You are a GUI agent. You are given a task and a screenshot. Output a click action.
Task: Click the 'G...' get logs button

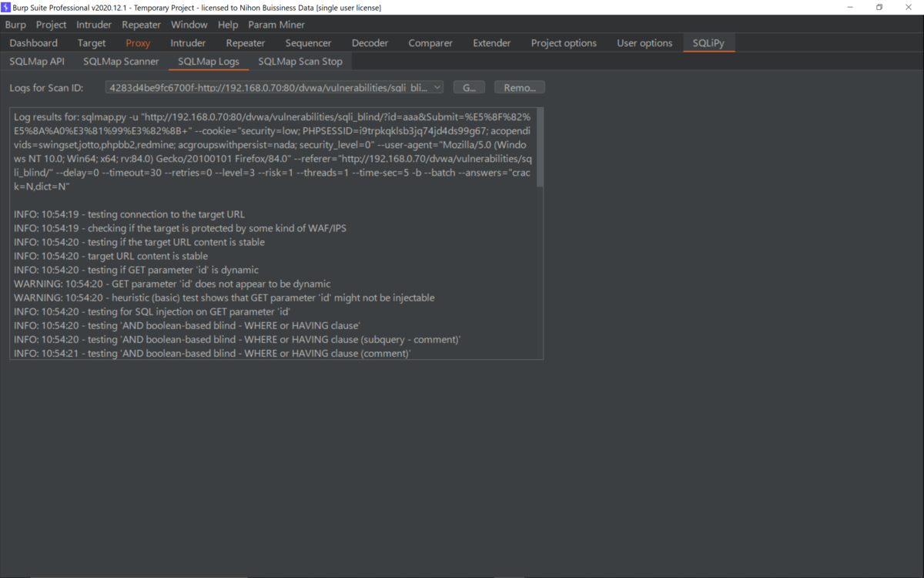tap(469, 88)
